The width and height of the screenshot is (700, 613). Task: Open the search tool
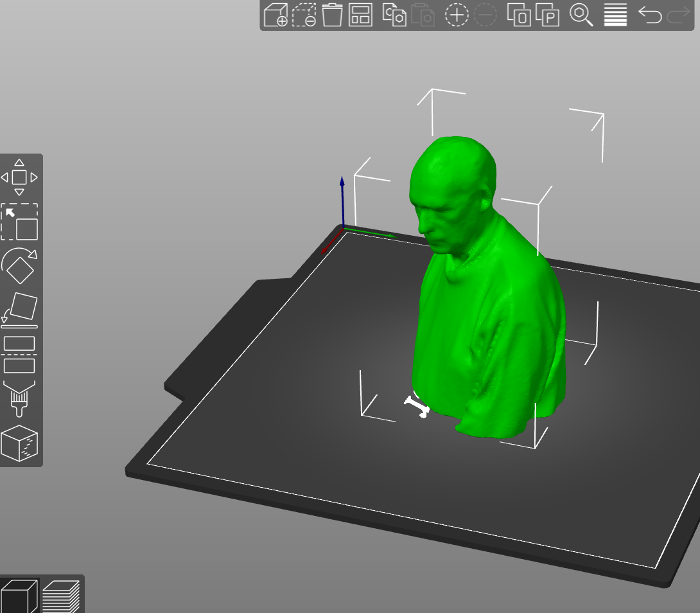[x=581, y=15]
